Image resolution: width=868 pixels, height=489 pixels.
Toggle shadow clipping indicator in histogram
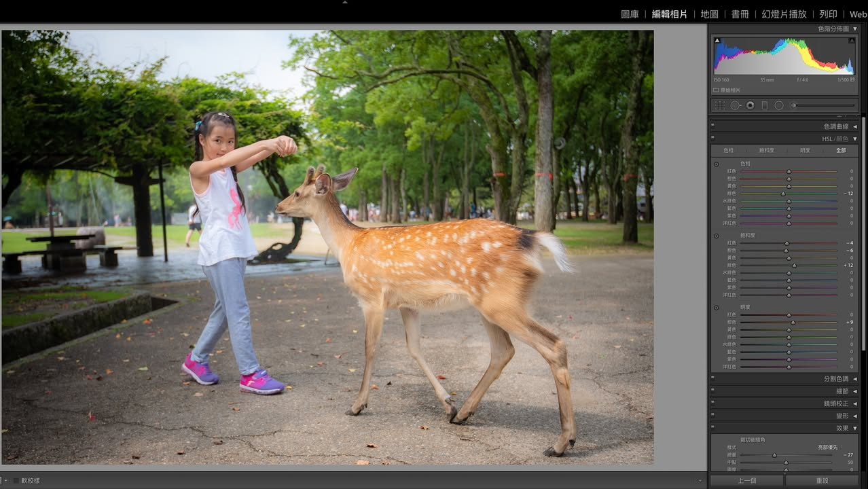(717, 41)
